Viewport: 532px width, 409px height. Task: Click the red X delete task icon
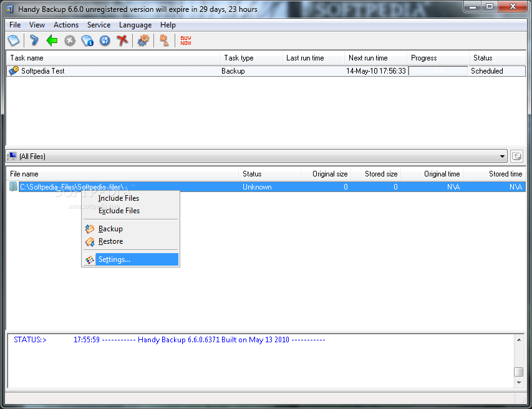coord(122,41)
